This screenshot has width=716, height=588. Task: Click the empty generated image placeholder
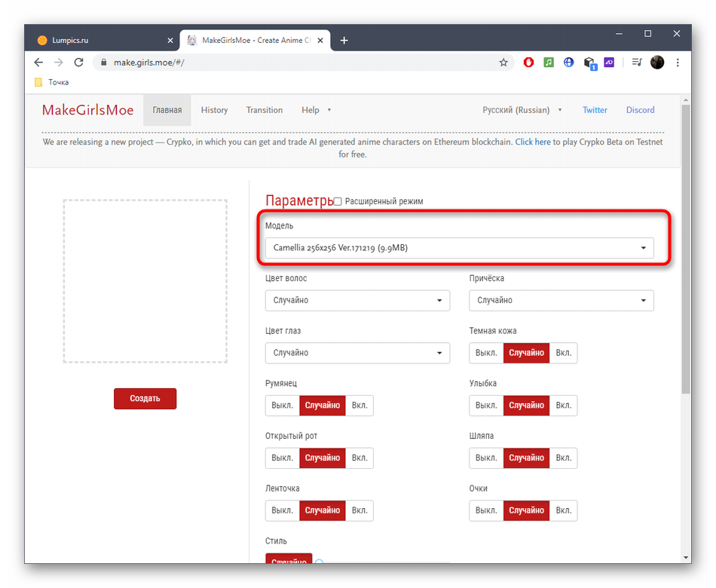pos(145,281)
